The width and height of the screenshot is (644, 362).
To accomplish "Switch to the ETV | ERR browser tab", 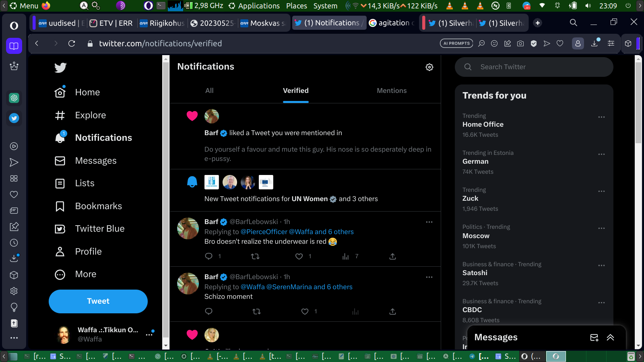I will click(x=111, y=23).
